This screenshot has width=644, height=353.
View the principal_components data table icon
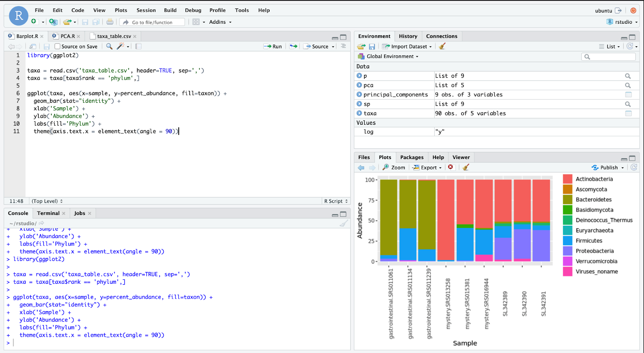tap(628, 95)
